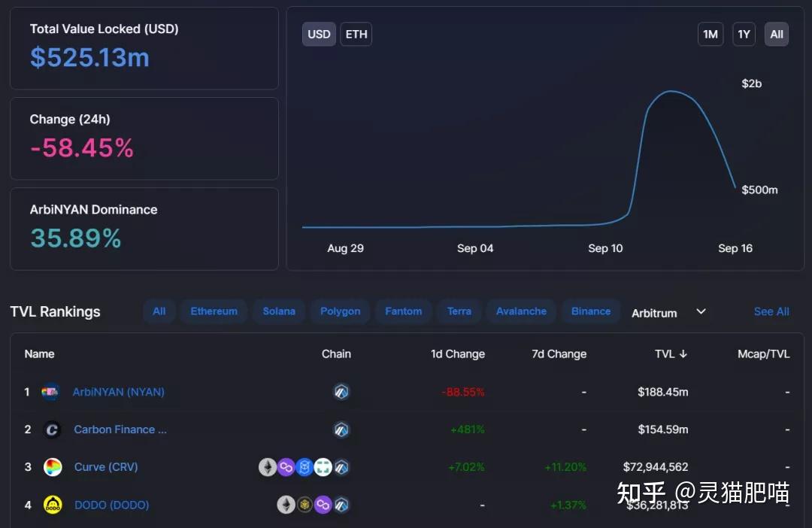This screenshot has height=528, width=812.
Task: Filter rankings by Fantom
Action: point(404,311)
